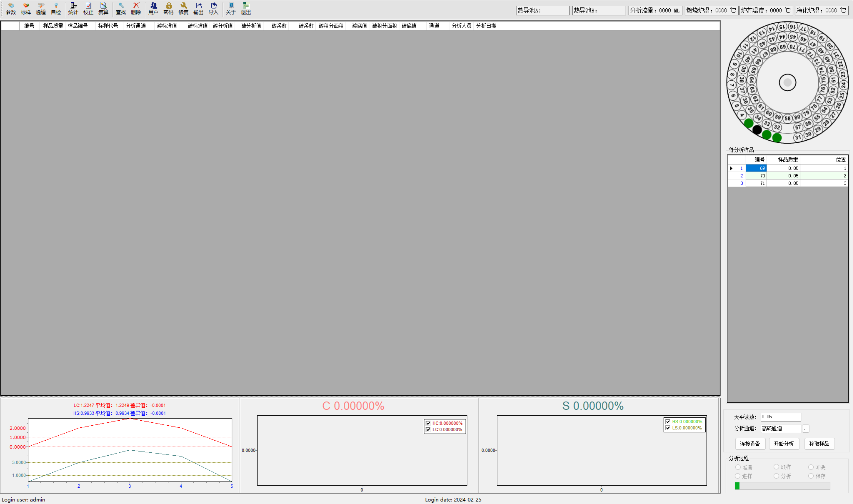853x504 pixels.
Task: Toggle the HS curve checkbox
Action: pos(668,421)
